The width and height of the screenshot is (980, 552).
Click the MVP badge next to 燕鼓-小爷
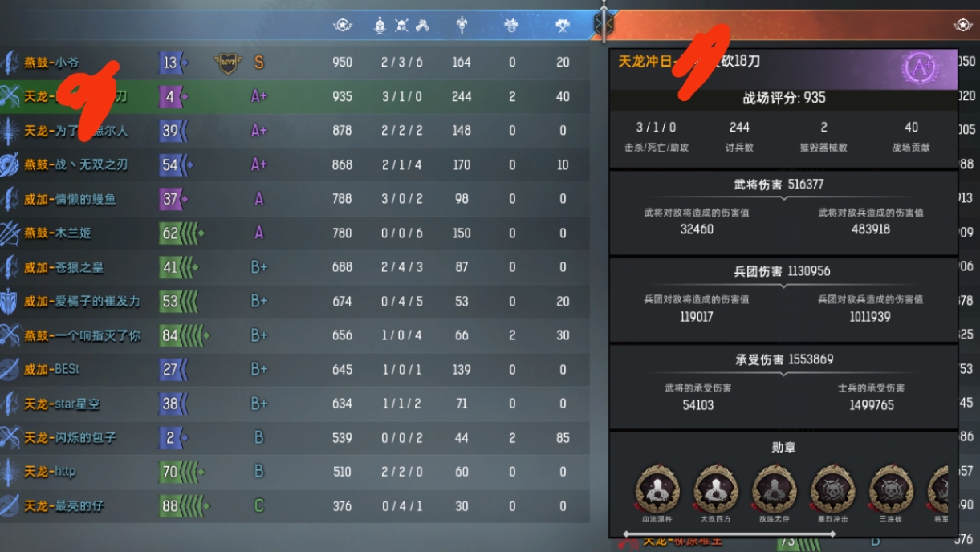pos(228,63)
